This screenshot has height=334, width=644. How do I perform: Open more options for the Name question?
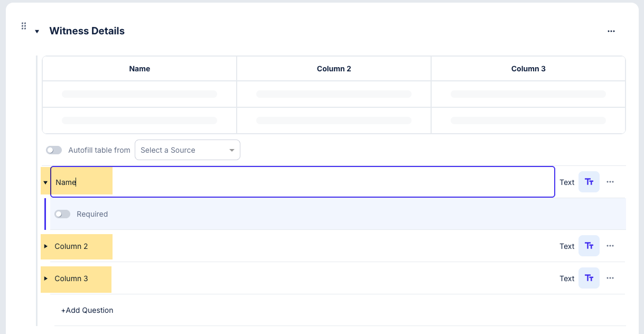tap(610, 182)
